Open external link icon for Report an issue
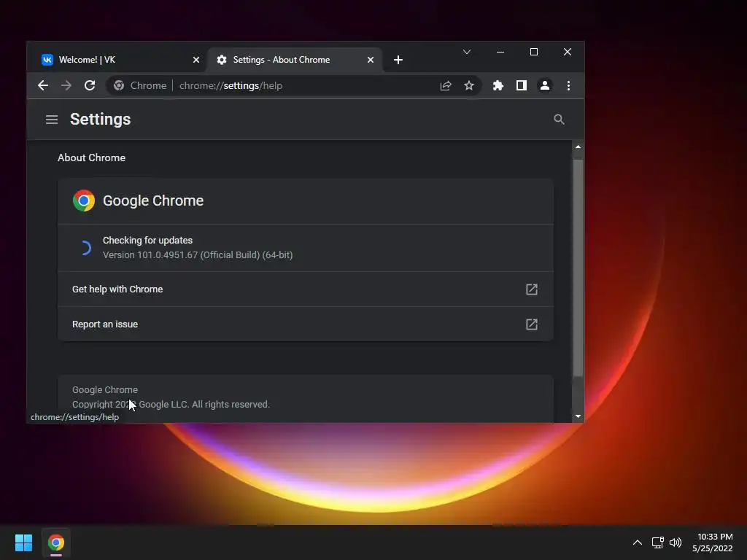The image size is (747, 560). pos(532,324)
